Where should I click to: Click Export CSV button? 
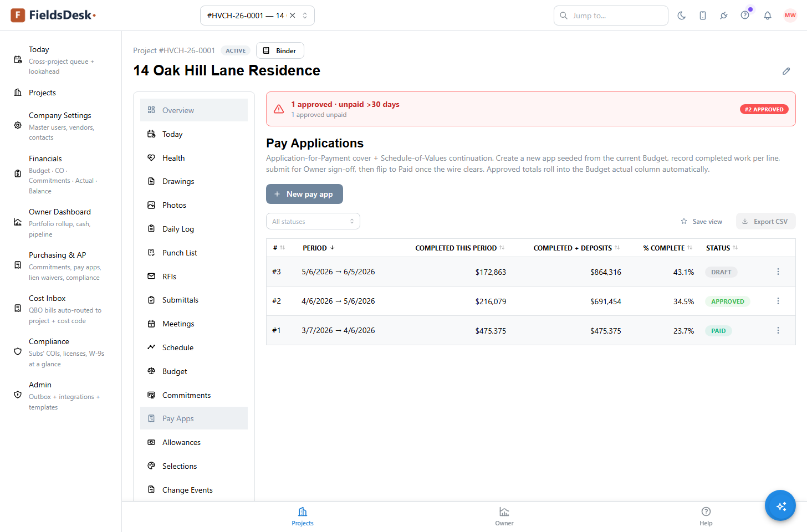766,221
